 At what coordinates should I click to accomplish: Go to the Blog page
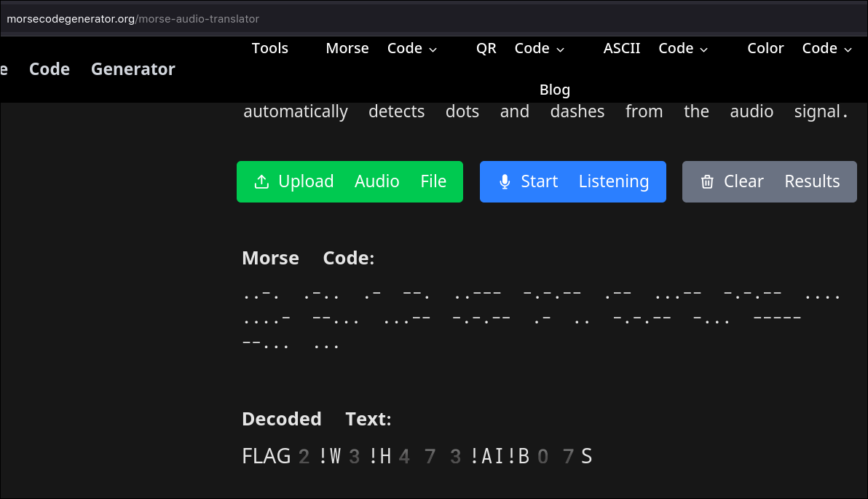coord(554,90)
